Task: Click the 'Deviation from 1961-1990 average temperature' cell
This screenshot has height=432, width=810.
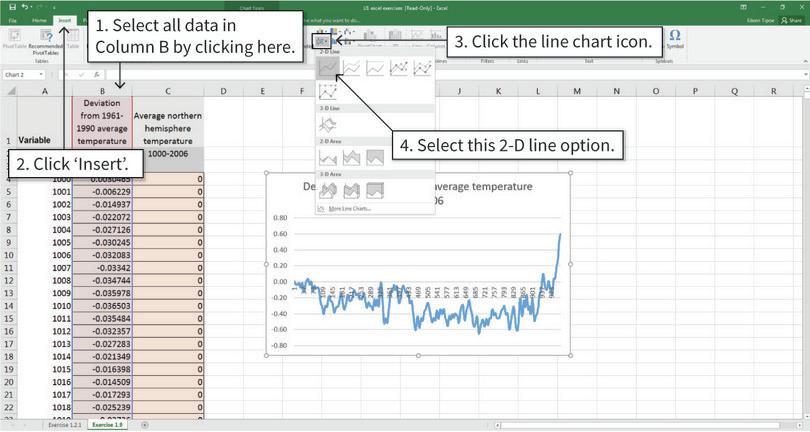Action: click(x=102, y=122)
